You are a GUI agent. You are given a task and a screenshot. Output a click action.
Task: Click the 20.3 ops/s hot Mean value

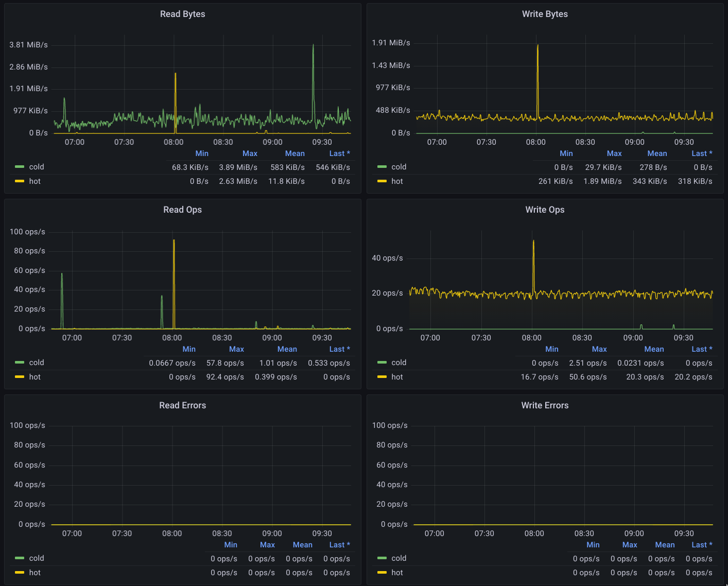point(645,377)
